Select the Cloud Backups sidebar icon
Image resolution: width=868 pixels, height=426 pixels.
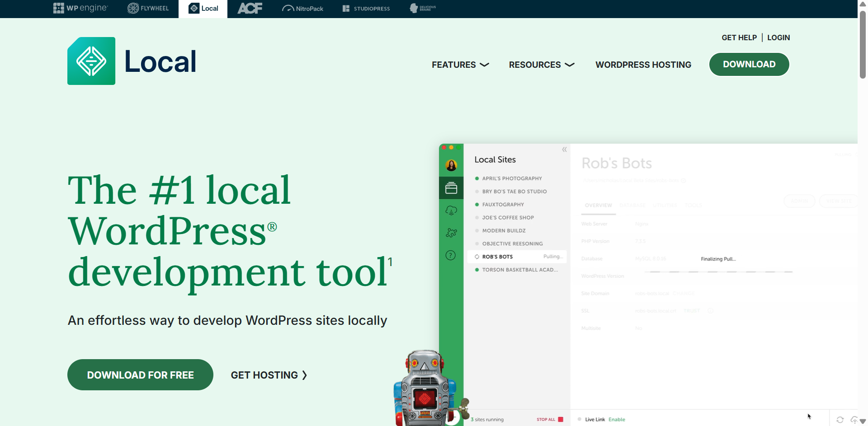point(451,210)
